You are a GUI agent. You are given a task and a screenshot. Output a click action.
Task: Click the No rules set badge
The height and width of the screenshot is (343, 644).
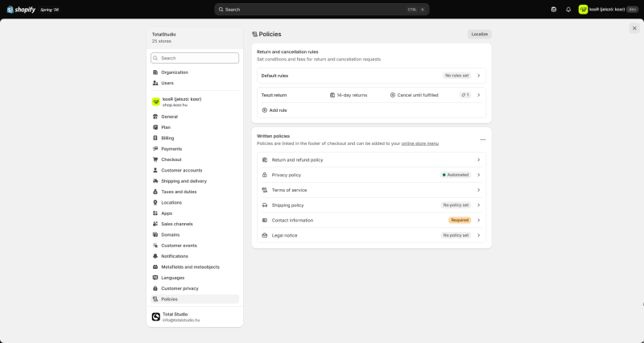click(456, 76)
